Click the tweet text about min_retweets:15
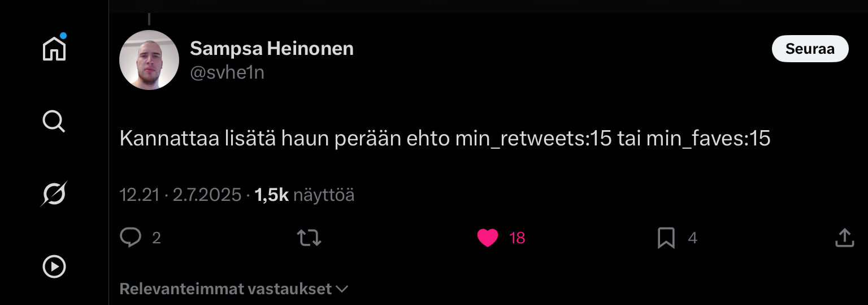This screenshot has width=868, height=305. [445, 139]
